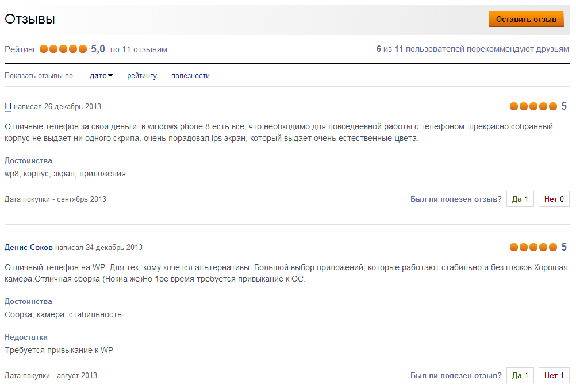Click the overall "5,0" rating value

(x=98, y=49)
